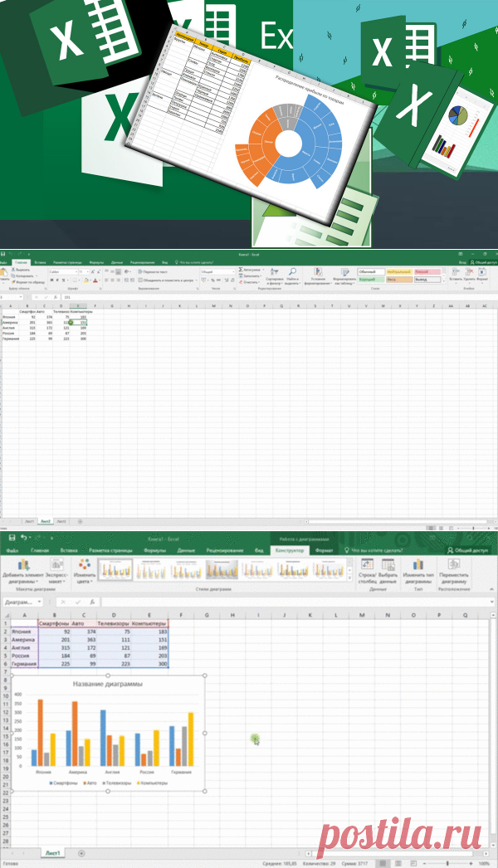Viewport: 498px width, 868px height.
Task: Select highlighted fourth chart style thumbnail
Action: pos(222,569)
